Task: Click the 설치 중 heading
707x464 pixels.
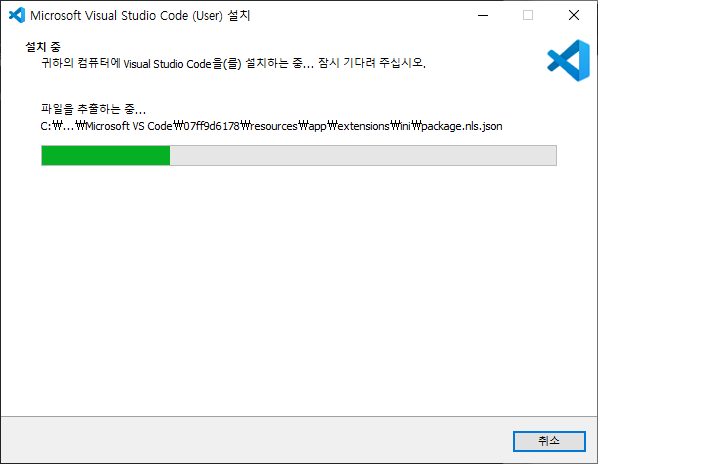Action: 43,47
